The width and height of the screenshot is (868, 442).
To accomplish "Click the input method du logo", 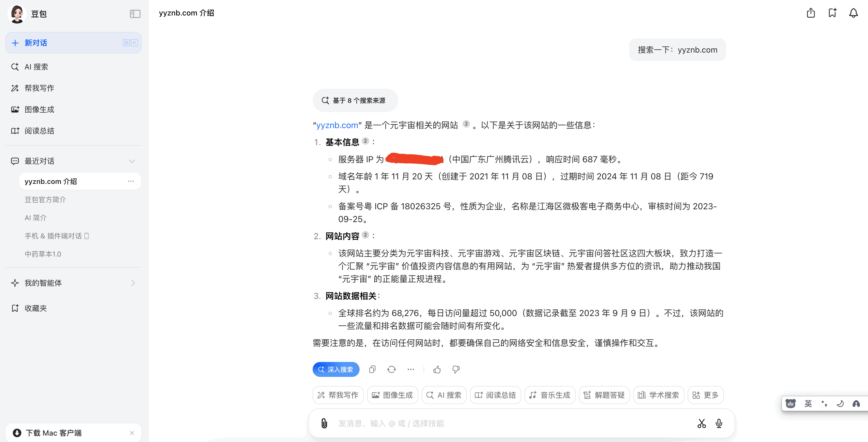I will click(x=790, y=404).
